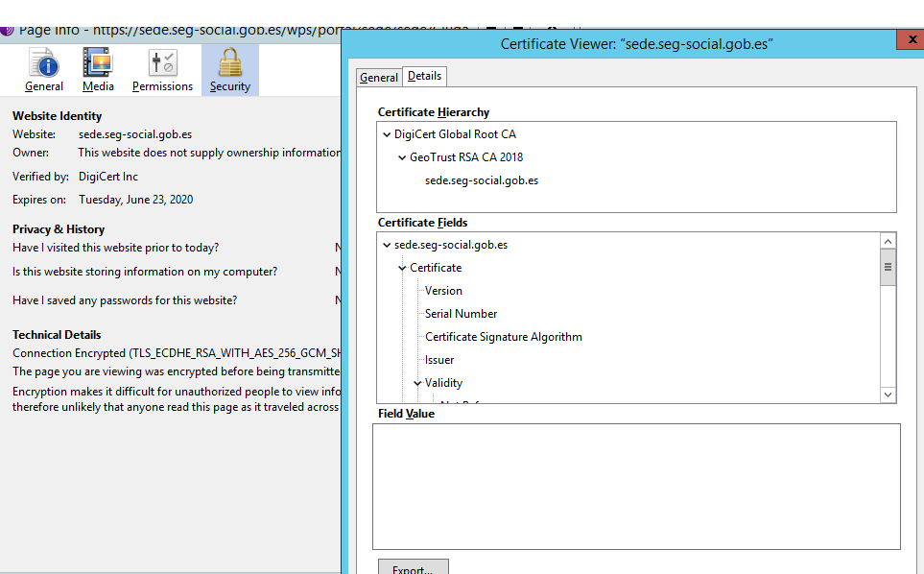Image resolution: width=924 pixels, height=574 pixels.
Task: Click Verified by value DigiCert Inc
Action: [107, 177]
